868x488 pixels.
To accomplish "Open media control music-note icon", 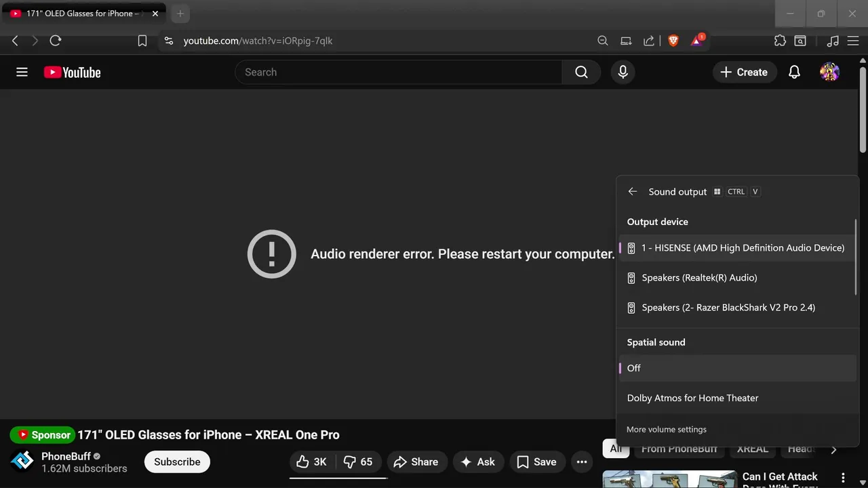I will click(x=833, y=41).
